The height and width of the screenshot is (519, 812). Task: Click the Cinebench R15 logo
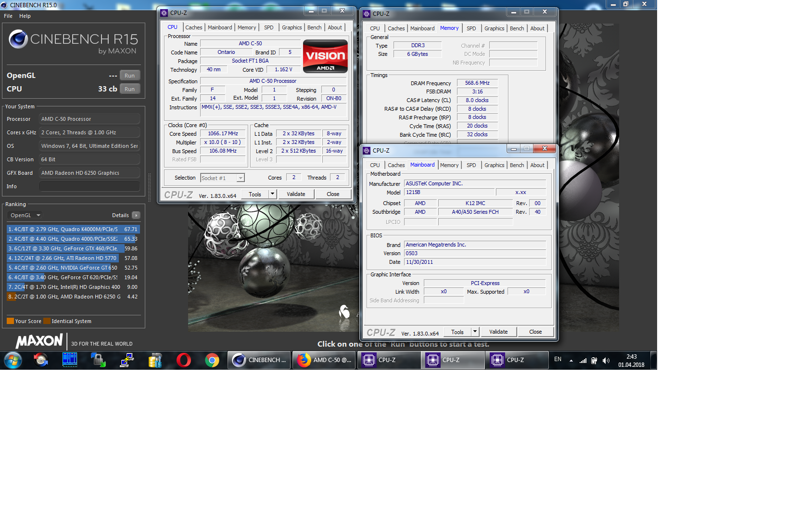pyautogui.click(x=73, y=42)
